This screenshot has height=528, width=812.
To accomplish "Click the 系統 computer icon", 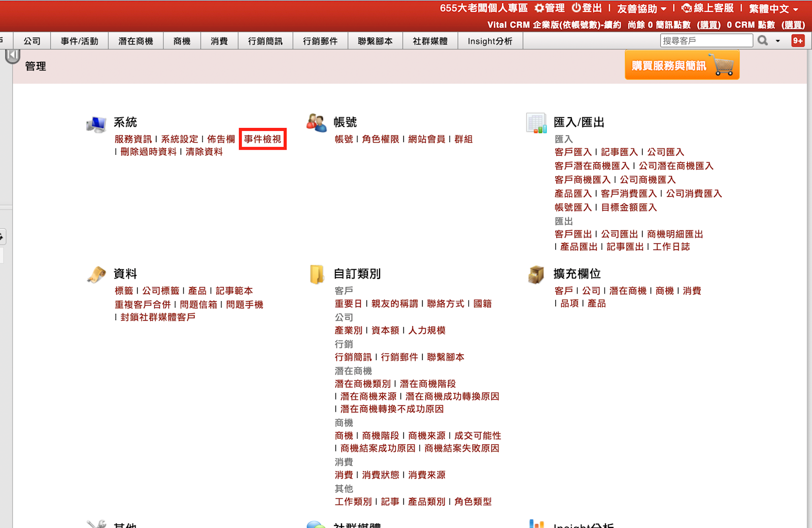I will [x=96, y=123].
